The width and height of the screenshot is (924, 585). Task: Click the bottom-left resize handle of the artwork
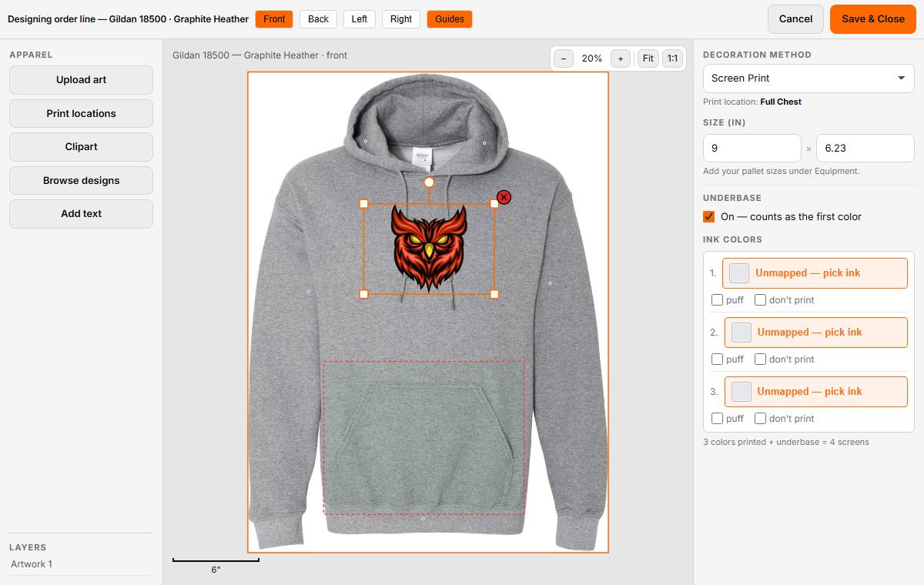[x=363, y=294]
